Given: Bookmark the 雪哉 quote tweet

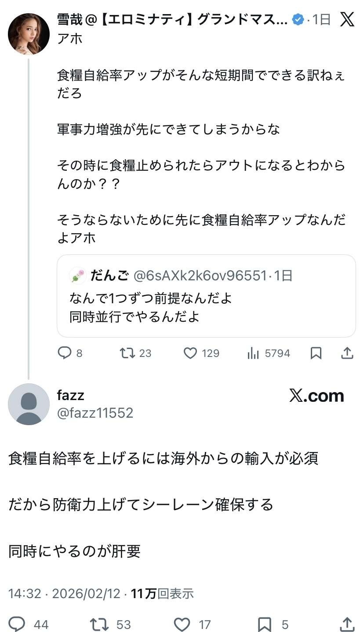Looking at the screenshot, I should (316, 353).
